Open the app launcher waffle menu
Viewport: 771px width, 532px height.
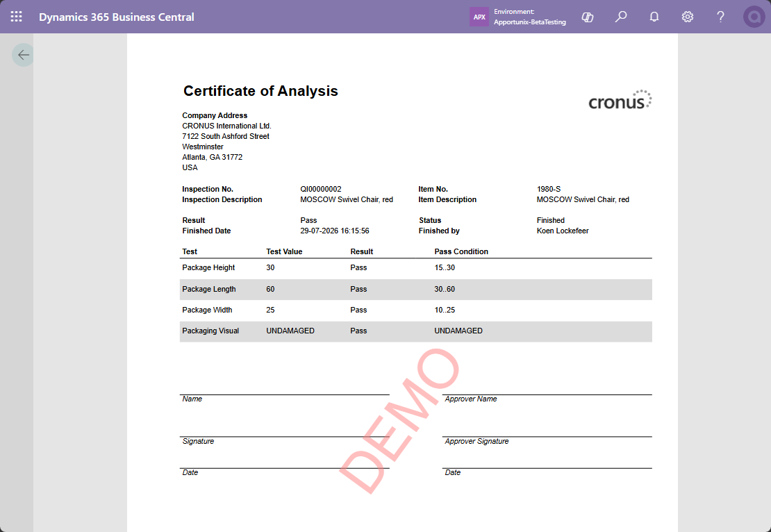click(x=16, y=17)
